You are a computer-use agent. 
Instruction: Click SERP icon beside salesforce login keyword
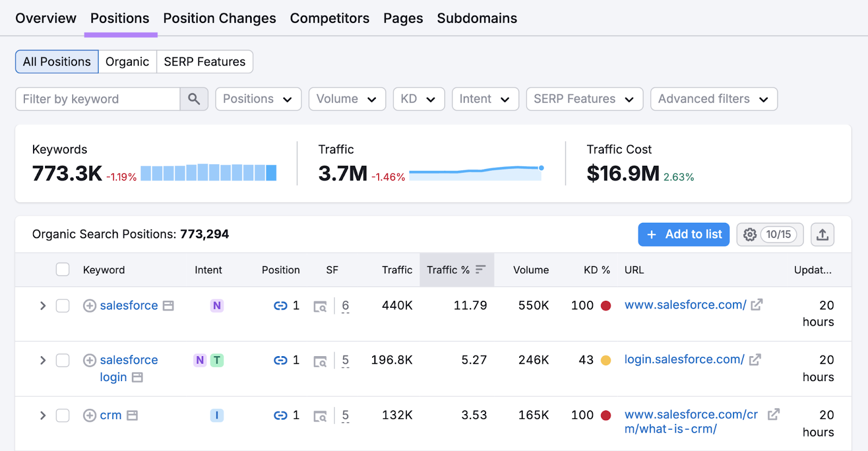tap(138, 377)
